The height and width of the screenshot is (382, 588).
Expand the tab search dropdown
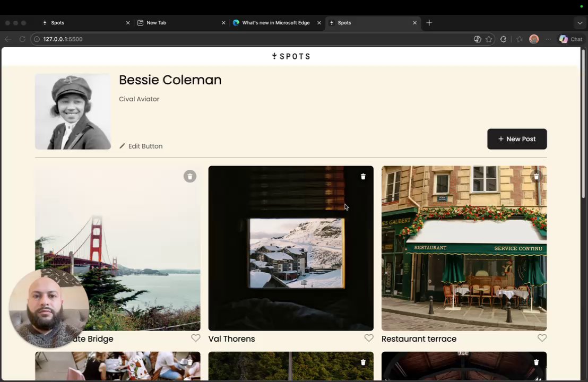pos(580,23)
